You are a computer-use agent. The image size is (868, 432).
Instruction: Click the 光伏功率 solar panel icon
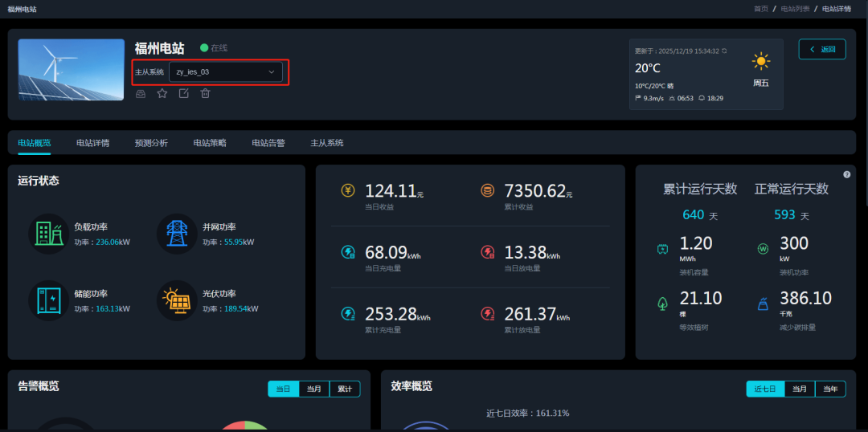[x=177, y=300]
